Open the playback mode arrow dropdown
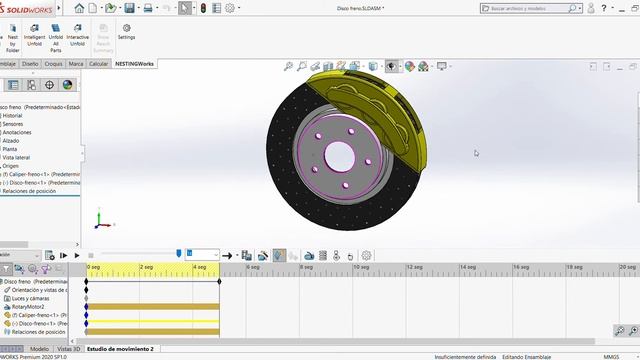Image resolution: width=640 pixels, height=360 pixels. click(x=237, y=256)
